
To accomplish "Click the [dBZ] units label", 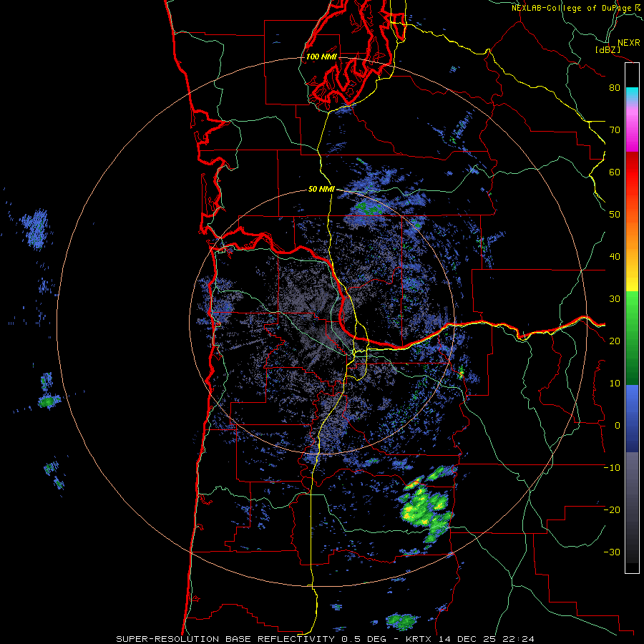I will pyautogui.click(x=608, y=50).
